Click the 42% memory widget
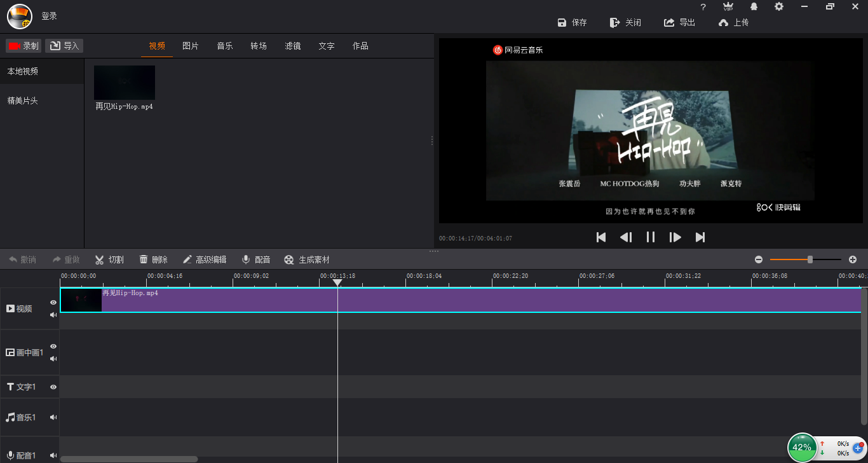Viewport: 868px width, 463px height. pos(802,447)
